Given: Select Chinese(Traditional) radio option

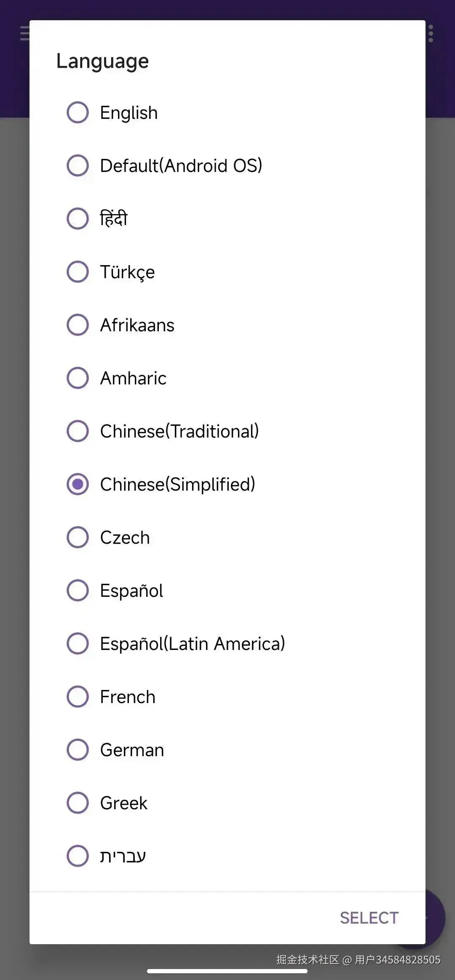Looking at the screenshot, I should (x=78, y=431).
